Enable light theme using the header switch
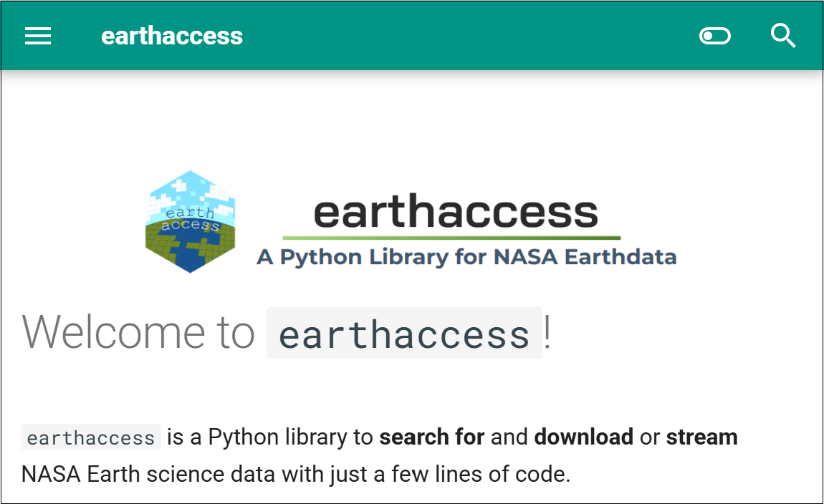The height and width of the screenshot is (504, 824). point(714,36)
